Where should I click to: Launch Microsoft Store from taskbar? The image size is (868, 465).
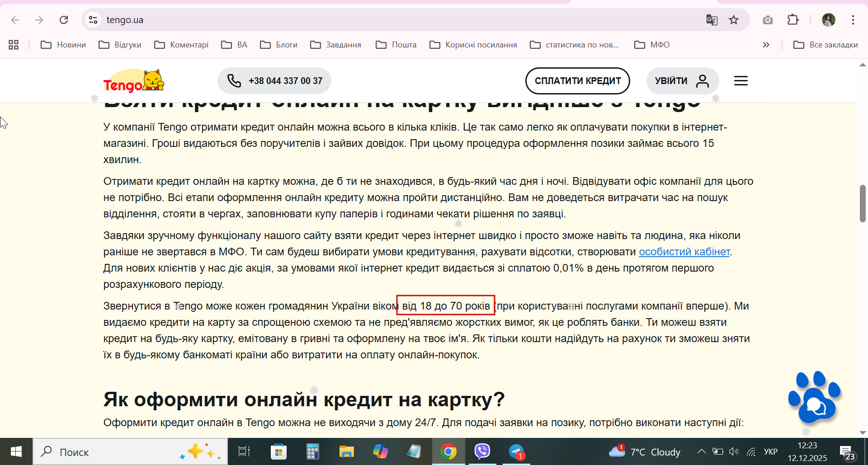(x=278, y=451)
